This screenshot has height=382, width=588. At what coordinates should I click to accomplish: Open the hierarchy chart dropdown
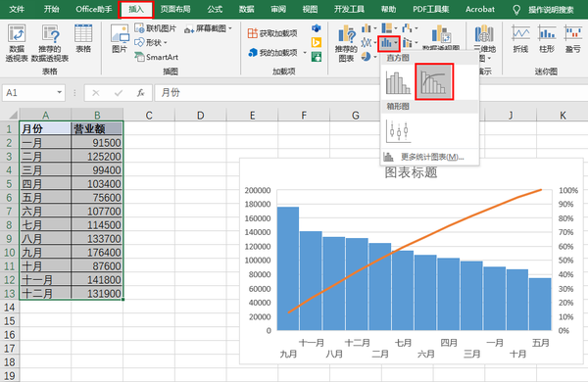pos(389,28)
